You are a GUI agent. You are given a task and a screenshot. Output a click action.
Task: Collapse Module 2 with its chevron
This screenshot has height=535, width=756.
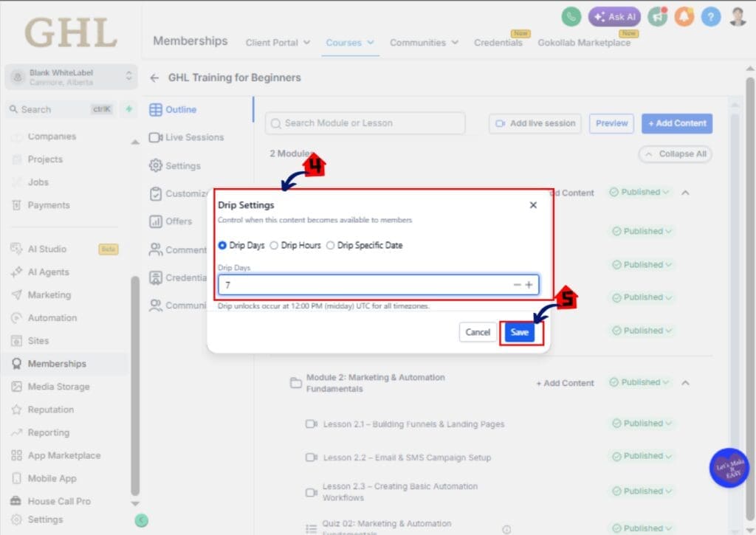coord(685,383)
